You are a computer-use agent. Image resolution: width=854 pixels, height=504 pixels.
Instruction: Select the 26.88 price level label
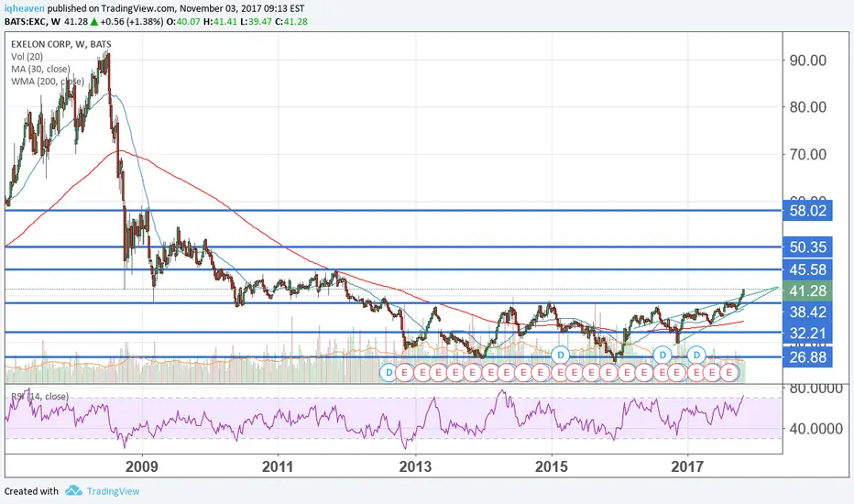click(807, 356)
